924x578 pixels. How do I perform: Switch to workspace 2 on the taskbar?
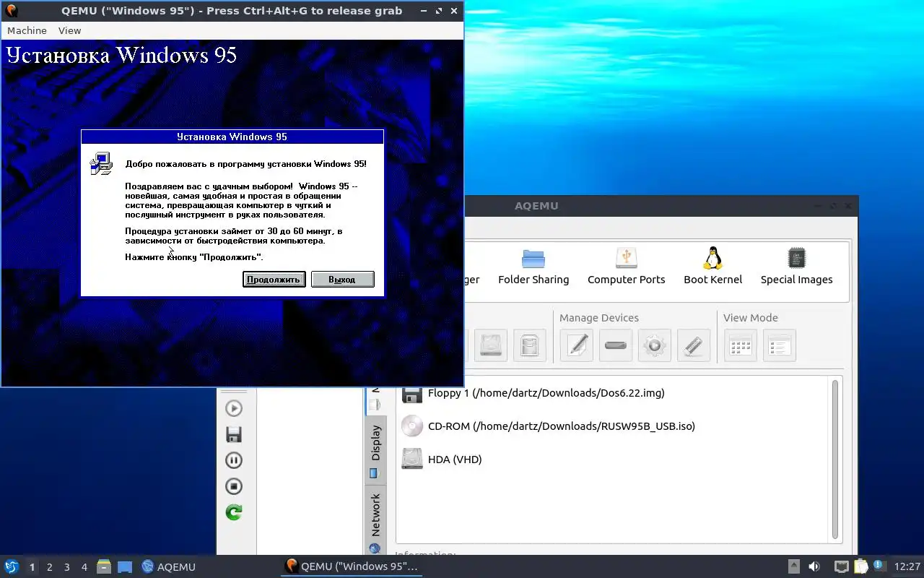point(50,567)
